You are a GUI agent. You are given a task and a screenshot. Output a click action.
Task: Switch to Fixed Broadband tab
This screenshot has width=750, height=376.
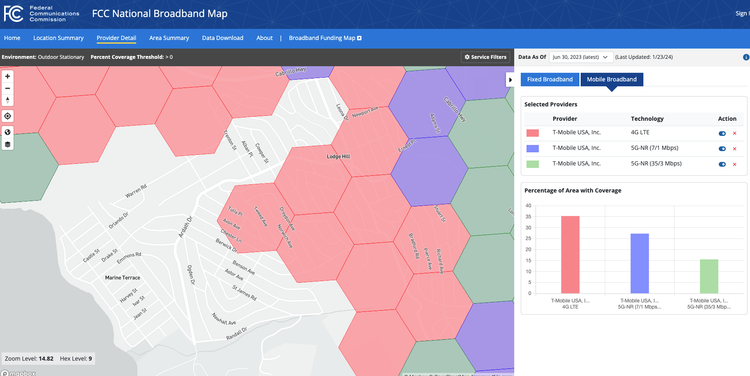click(x=550, y=79)
